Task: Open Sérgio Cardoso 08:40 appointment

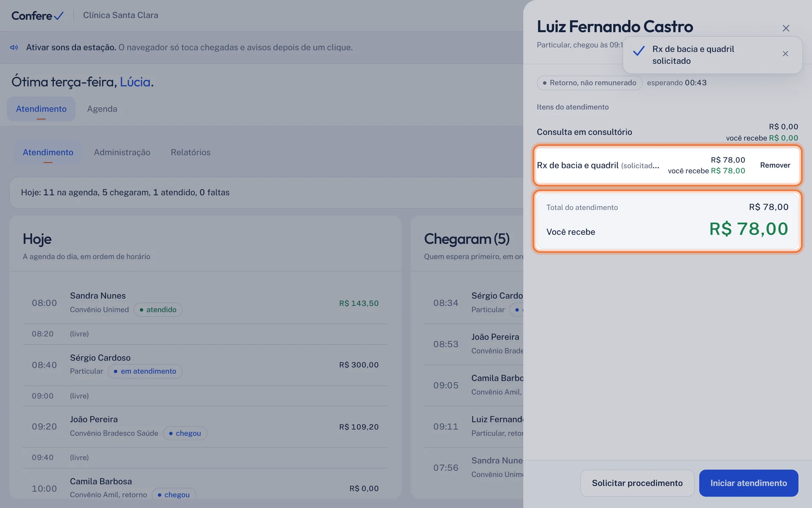Action: [205, 365]
